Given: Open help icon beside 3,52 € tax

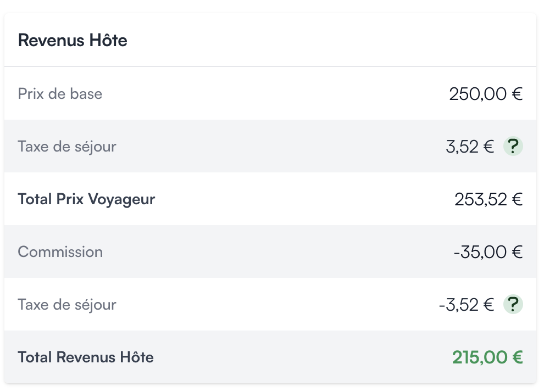Looking at the screenshot, I should click(x=513, y=146).
